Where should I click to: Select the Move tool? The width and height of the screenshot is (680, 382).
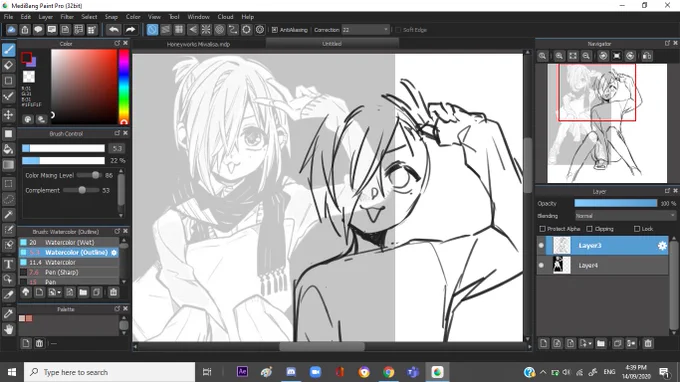(9, 115)
